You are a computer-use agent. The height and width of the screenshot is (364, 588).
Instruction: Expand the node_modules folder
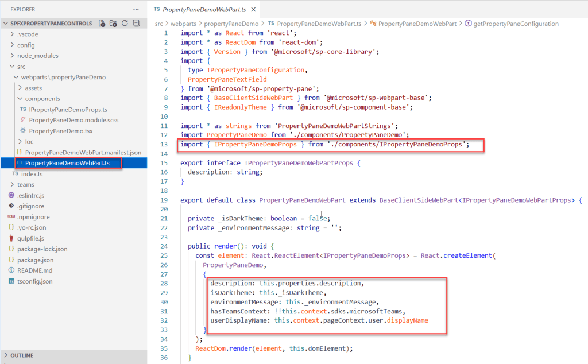click(12, 56)
